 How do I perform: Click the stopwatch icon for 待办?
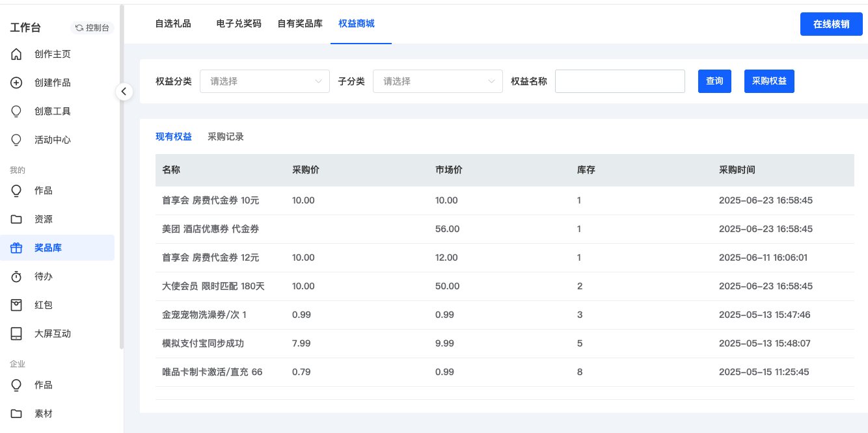click(17, 276)
